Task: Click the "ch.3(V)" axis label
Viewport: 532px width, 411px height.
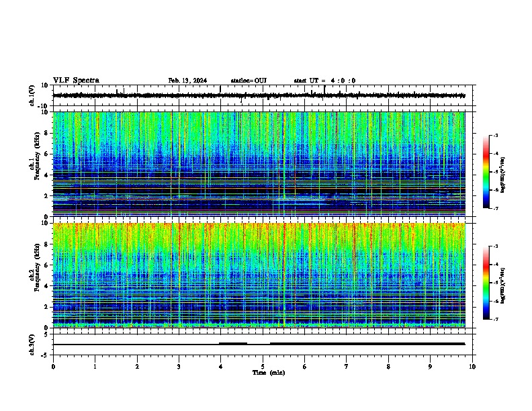Action: click(32, 345)
